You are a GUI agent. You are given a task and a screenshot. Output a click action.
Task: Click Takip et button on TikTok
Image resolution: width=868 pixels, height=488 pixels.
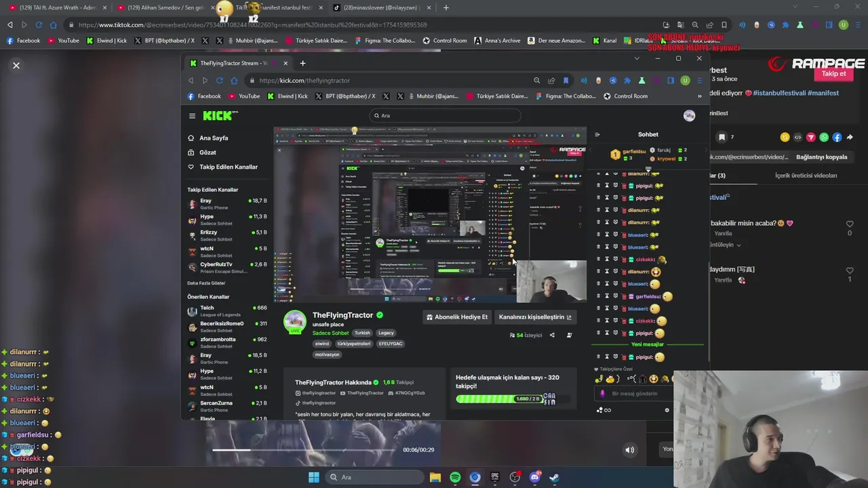[834, 74]
